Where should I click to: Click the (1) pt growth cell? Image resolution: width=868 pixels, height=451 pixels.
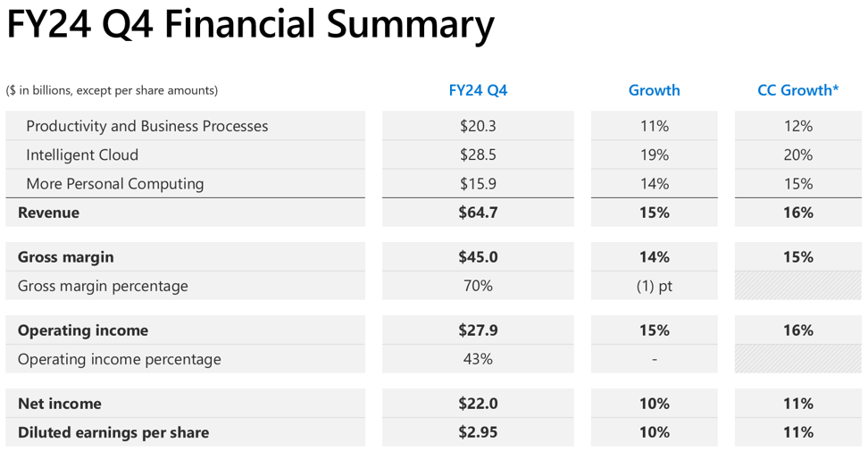click(x=654, y=286)
